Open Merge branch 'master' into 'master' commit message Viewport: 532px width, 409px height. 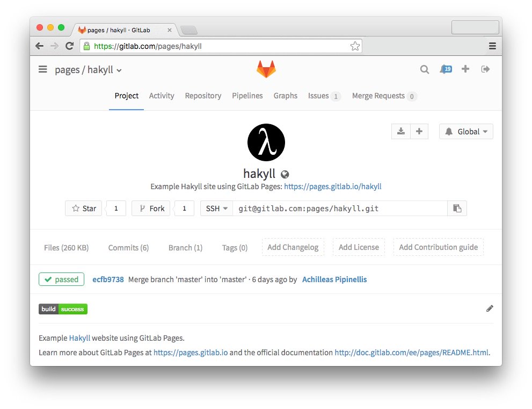[x=187, y=279]
